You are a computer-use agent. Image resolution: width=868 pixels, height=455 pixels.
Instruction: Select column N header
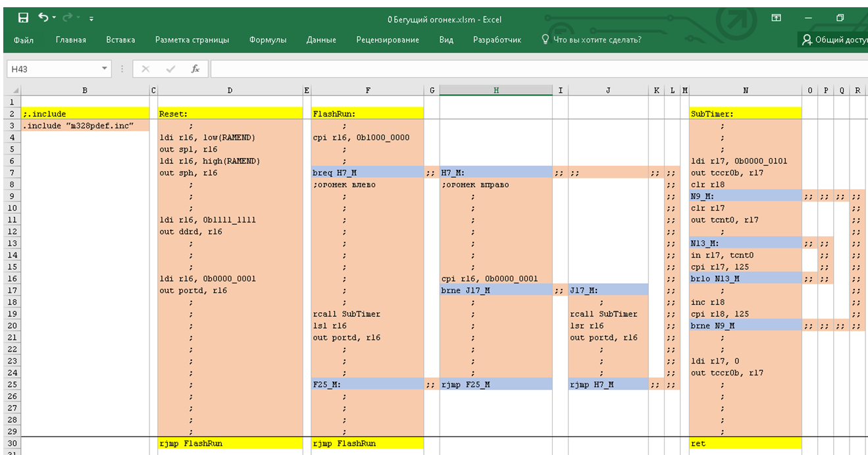click(746, 91)
